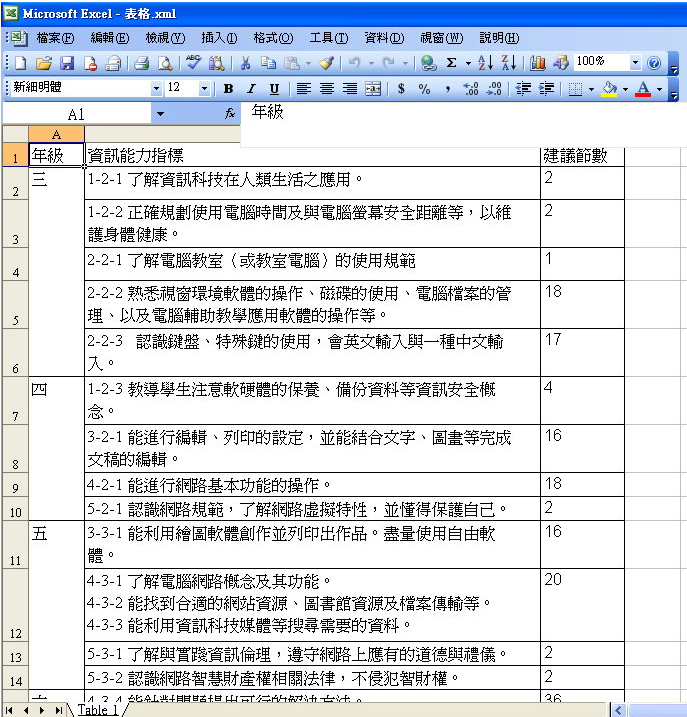Apply Currency style dollar icon
The image size is (687, 717).
click(x=401, y=88)
